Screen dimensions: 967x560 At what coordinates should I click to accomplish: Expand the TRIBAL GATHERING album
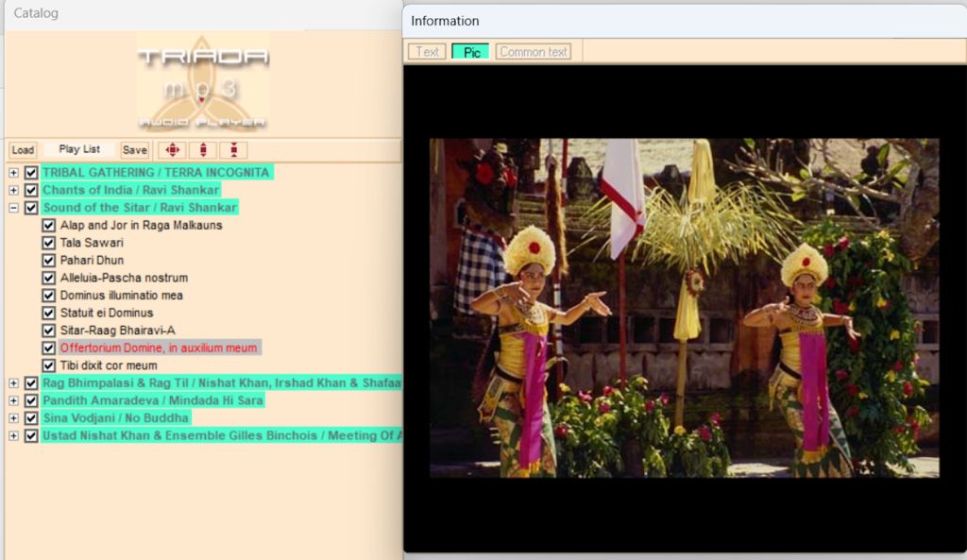point(13,173)
